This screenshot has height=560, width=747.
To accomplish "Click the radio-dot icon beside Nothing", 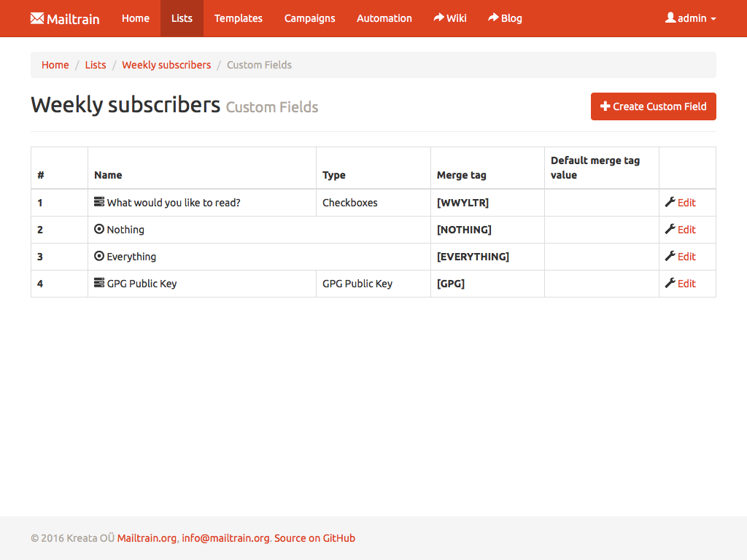I will click(99, 229).
